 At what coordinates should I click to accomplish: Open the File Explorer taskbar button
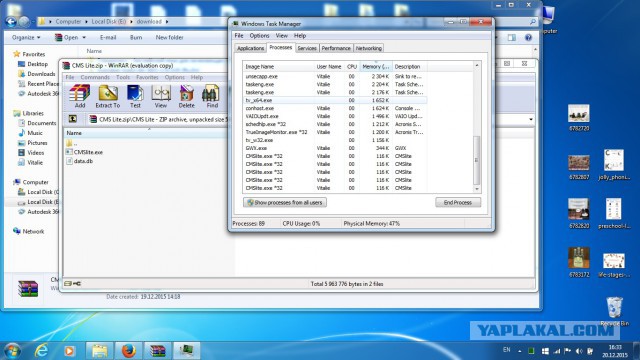[99, 351]
